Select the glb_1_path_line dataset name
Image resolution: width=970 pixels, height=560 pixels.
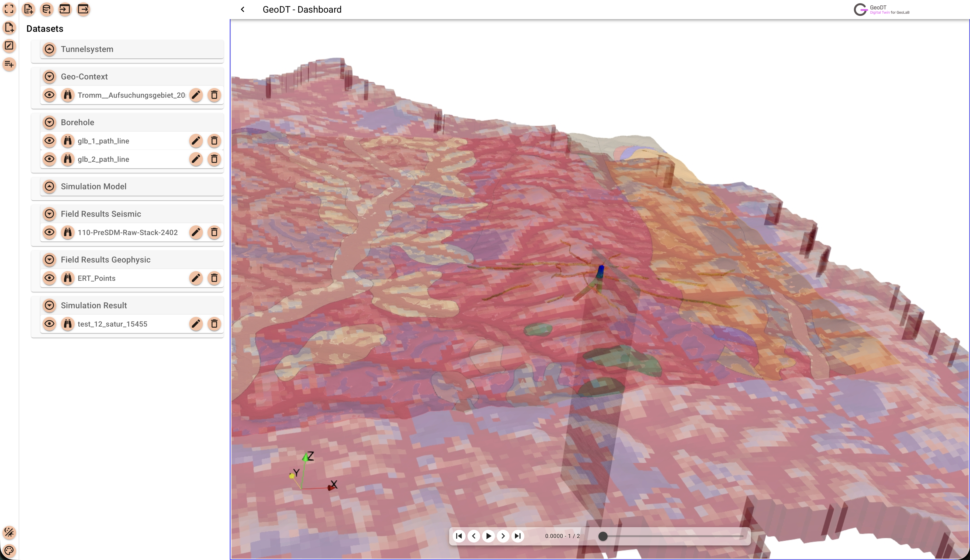(x=103, y=141)
